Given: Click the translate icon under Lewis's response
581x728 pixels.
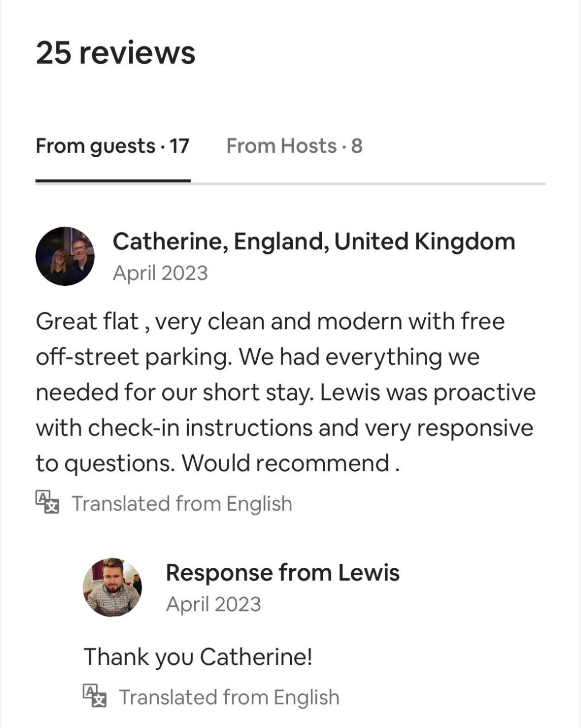Looking at the screenshot, I should tap(95, 696).
